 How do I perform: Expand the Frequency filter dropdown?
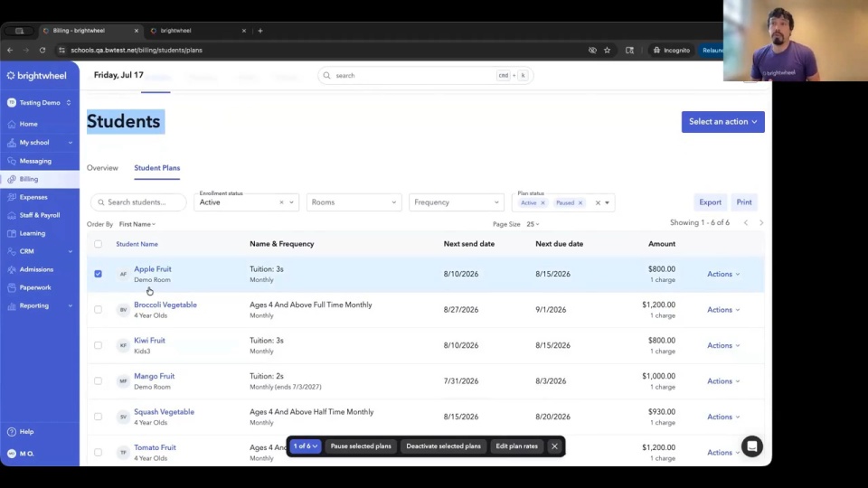point(456,202)
